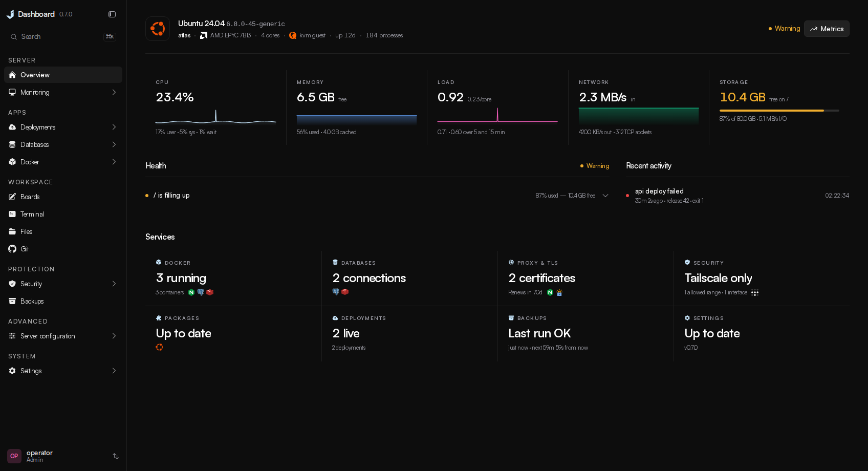Click the Dashboard logo icon
This screenshot has height=471, width=868.
coord(10,14)
